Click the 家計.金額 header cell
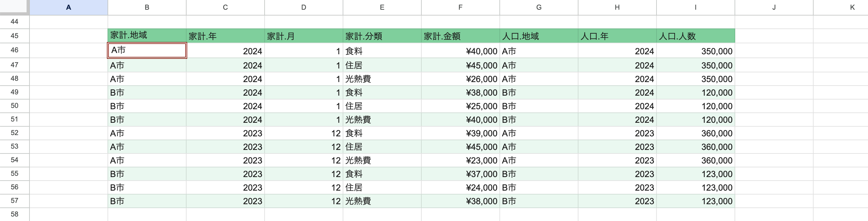 pyautogui.click(x=460, y=36)
